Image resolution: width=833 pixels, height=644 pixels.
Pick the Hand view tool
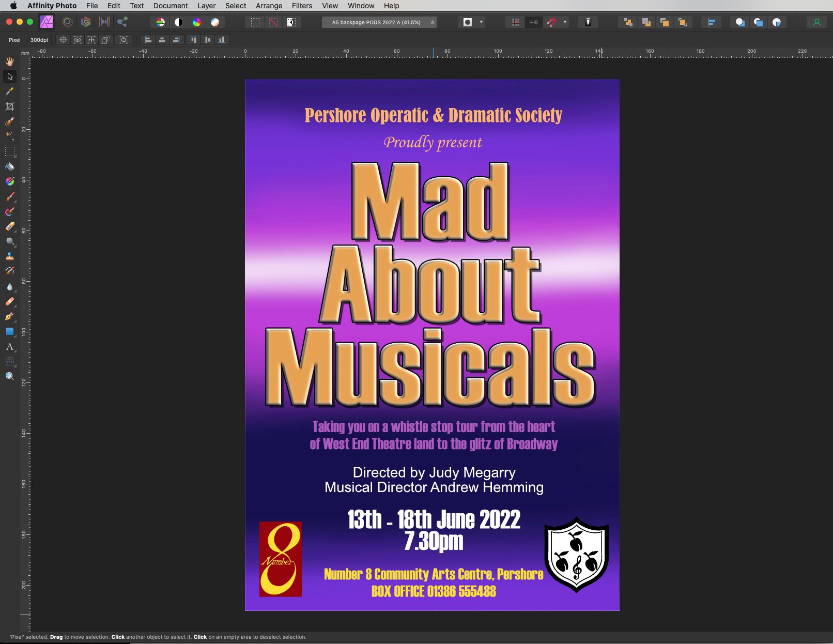pos(10,62)
